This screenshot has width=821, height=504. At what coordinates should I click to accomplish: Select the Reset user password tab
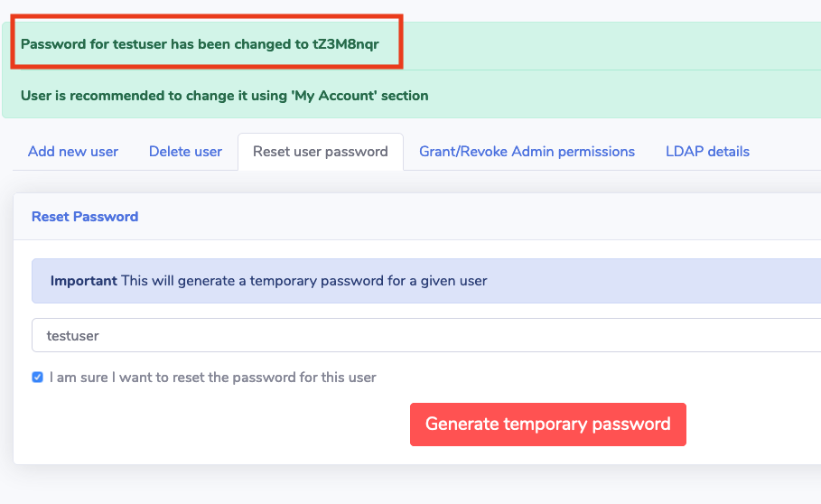(321, 152)
